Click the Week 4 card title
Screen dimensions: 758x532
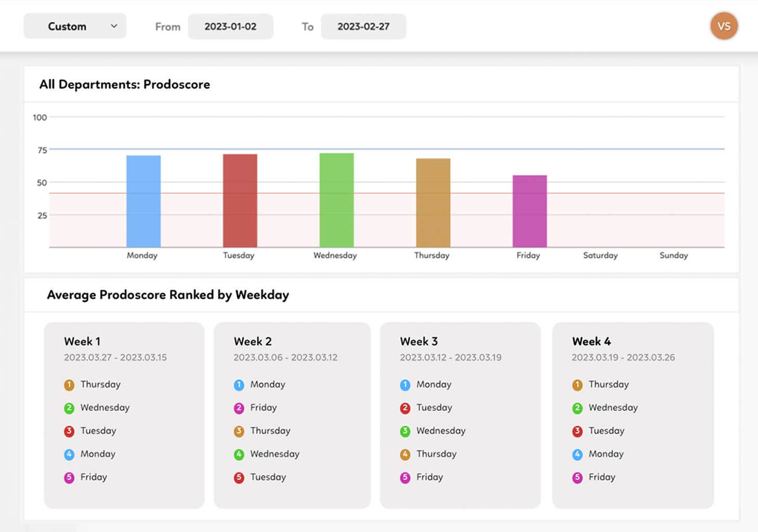tap(592, 341)
